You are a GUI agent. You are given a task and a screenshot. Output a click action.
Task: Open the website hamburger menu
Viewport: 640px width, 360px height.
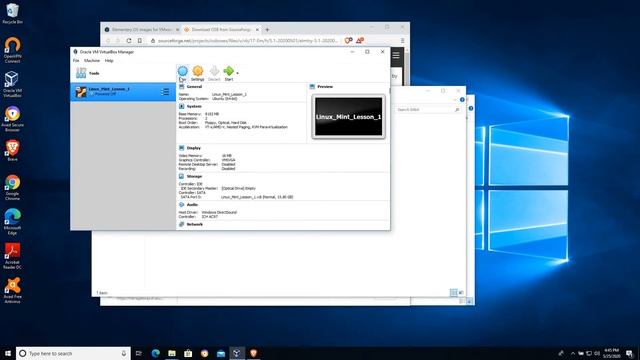tap(396, 55)
